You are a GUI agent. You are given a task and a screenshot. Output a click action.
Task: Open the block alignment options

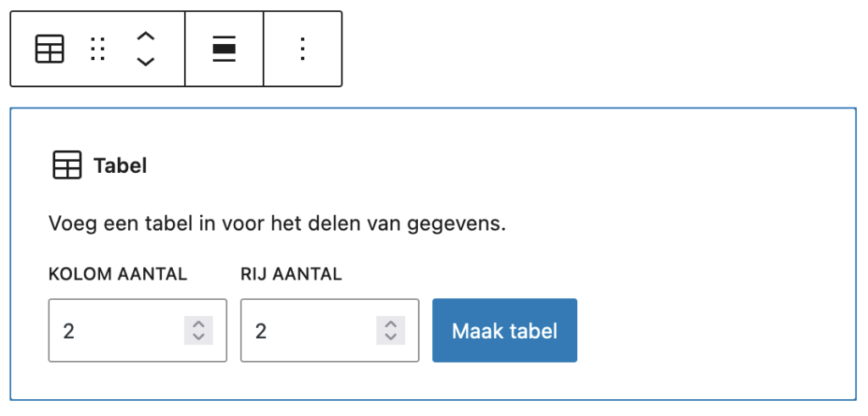click(224, 48)
